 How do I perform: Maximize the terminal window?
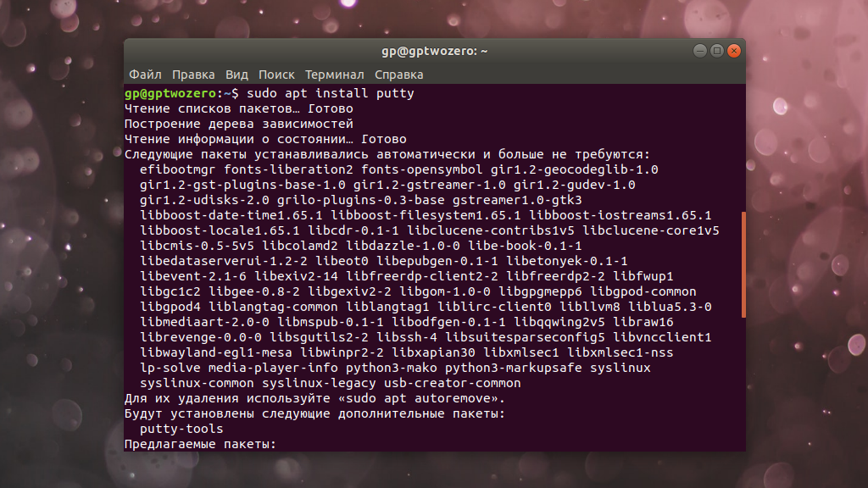[717, 51]
